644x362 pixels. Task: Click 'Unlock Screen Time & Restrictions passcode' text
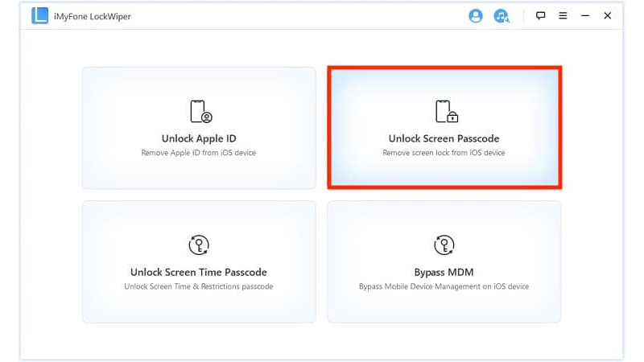(x=199, y=286)
